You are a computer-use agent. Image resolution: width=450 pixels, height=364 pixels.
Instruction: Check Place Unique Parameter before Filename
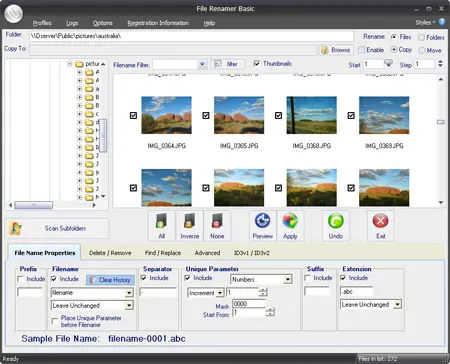55,321
